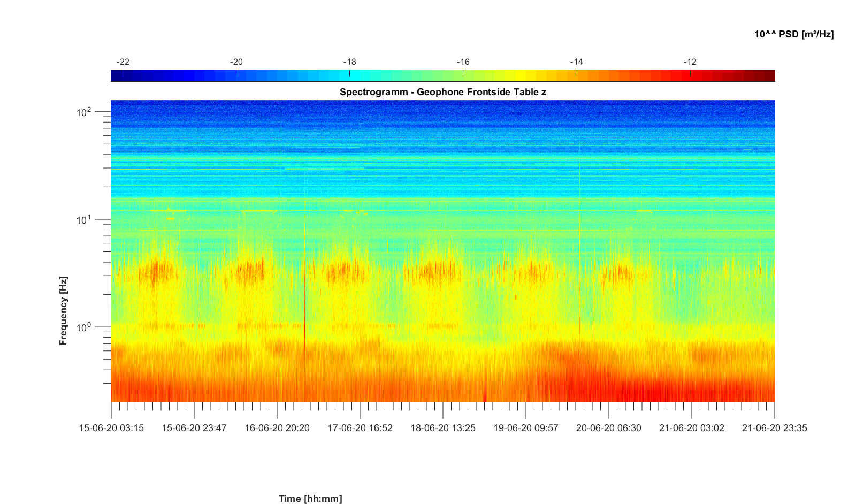The image size is (856, 504).
Task: Click the plot title 'Spectrogramm - Geophone Frontside Table z'
Action: [x=442, y=92]
